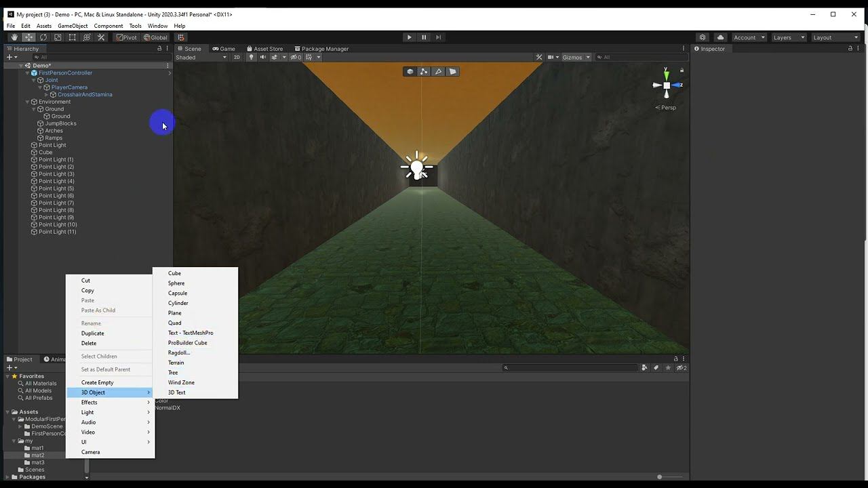Switch to ProBuilder edge selection mode

[x=438, y=71]
